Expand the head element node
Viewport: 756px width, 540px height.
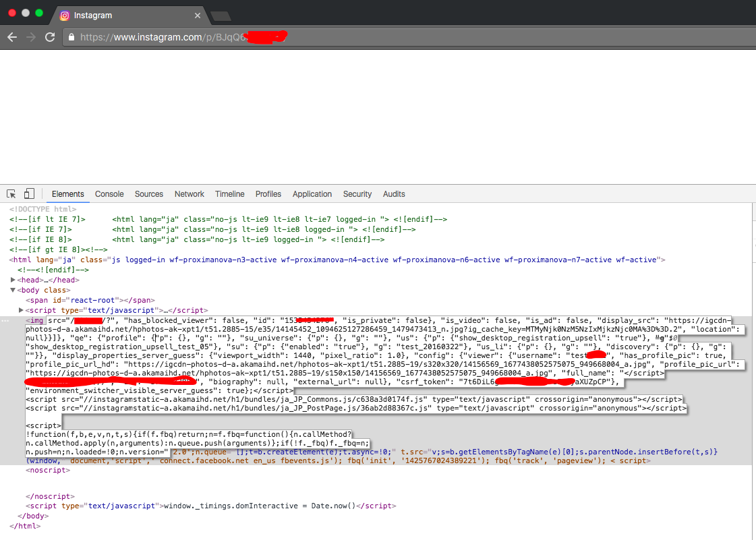(13, 280)
